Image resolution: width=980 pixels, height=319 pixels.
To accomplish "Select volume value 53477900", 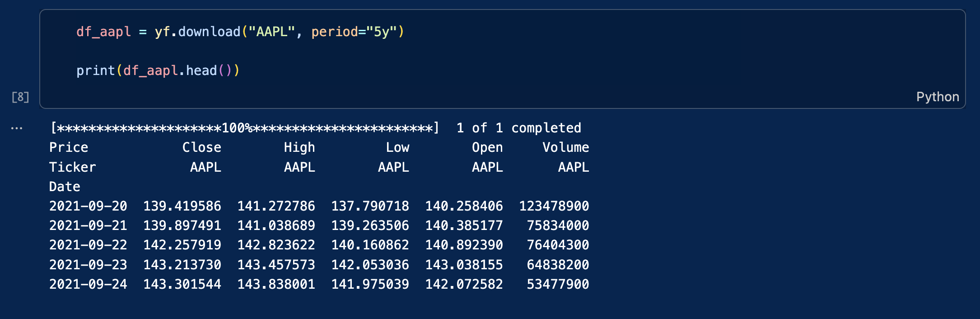I will [x=558, y=284].
